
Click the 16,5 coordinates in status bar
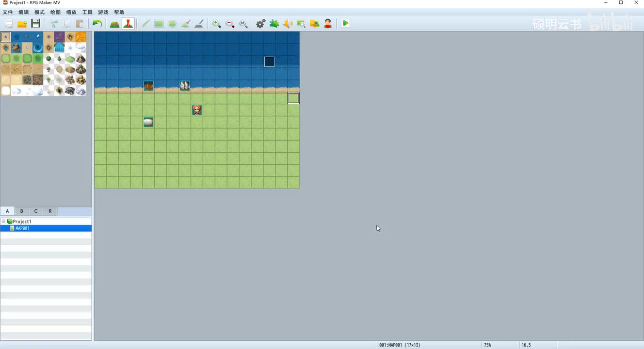(x=526, y=345)
